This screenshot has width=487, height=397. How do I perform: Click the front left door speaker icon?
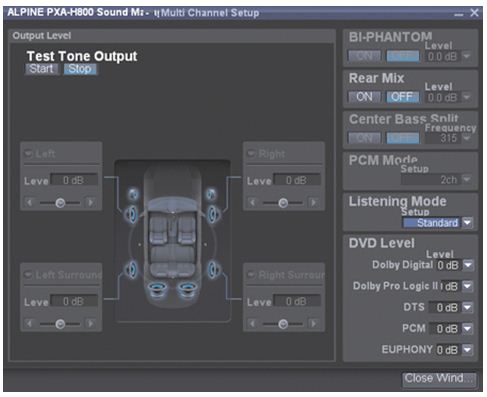[131, 215]
